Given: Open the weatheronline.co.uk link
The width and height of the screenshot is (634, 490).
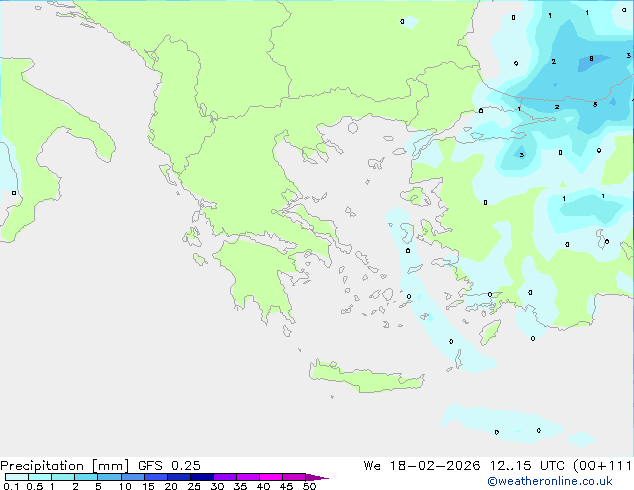Looking at the screenshot, I should tap(550, 481).
